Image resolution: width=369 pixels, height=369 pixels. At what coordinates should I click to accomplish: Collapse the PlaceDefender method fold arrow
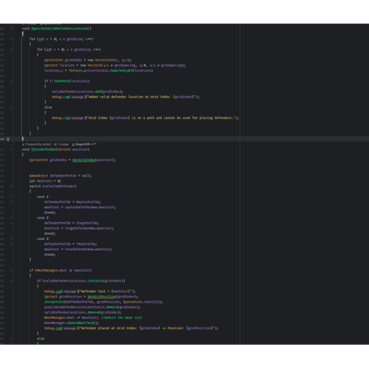point(11,150)
